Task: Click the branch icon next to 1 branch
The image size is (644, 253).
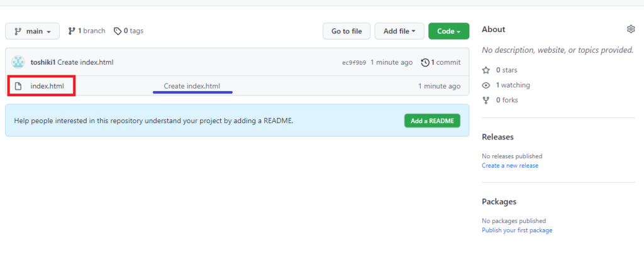Action: 72,31
